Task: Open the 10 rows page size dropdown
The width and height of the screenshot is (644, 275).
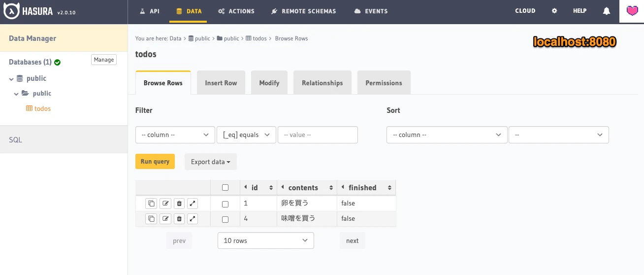Action: (x=266, y=241)
